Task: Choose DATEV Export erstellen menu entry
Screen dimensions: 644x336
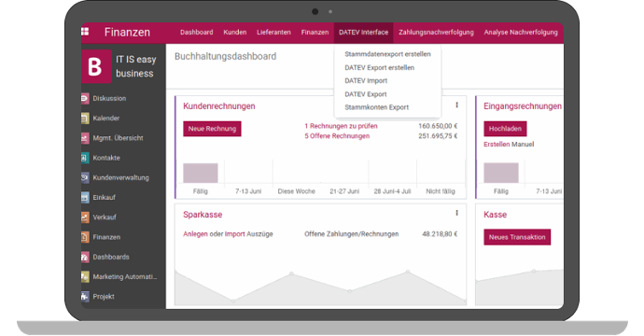Action: pyautogui.click(x=380, y=68)
